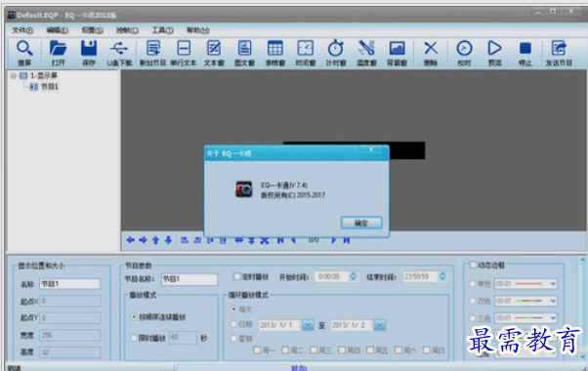Image resolution: width=588 pixels, height=371 pixels.
Task: Open the 帮助 menu
Action: [197, 30]
